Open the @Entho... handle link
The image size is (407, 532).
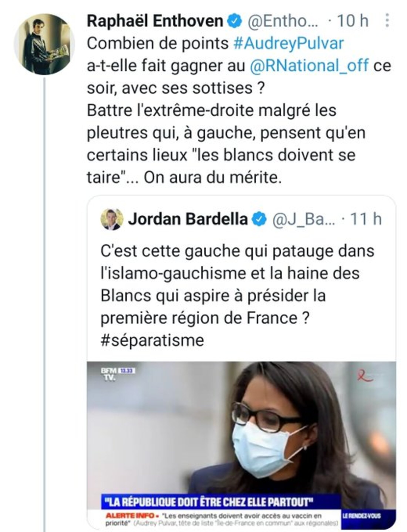(282, 21)
